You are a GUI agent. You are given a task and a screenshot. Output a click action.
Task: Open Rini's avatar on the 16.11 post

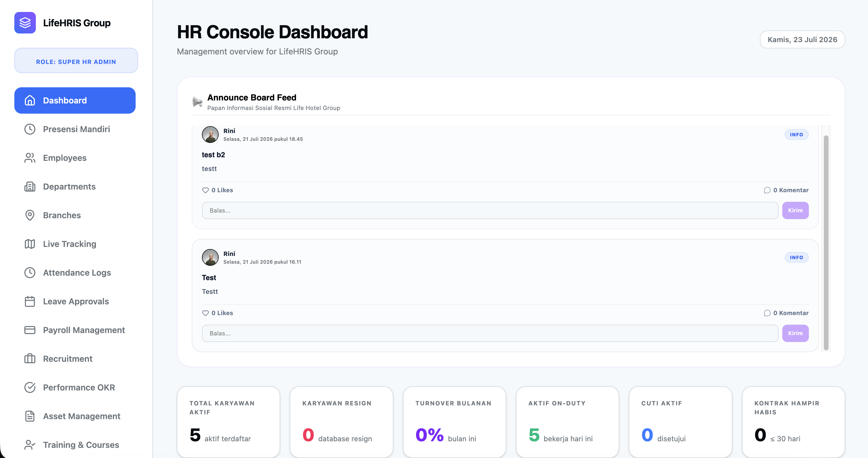(x=210, y=257)
